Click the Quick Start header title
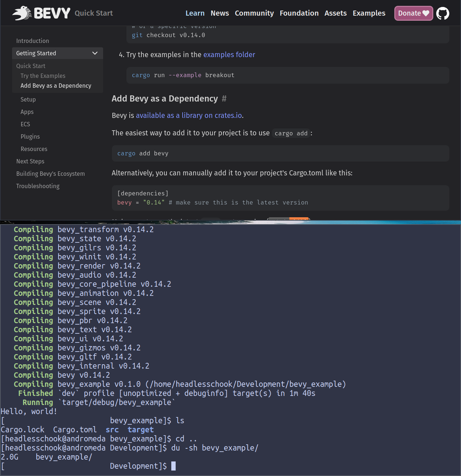461x476 pixels. coord(94,13)
